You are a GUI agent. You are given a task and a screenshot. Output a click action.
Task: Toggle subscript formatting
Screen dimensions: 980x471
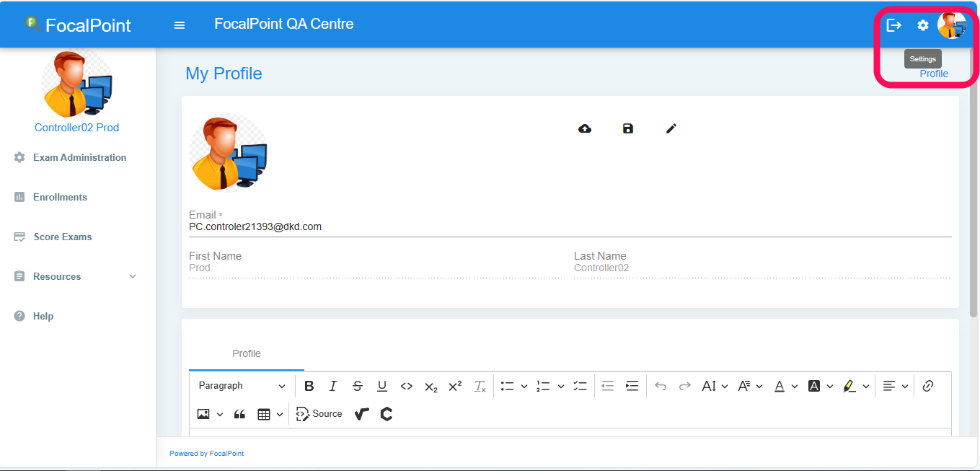pyautogui.click(x=431, y=386)
